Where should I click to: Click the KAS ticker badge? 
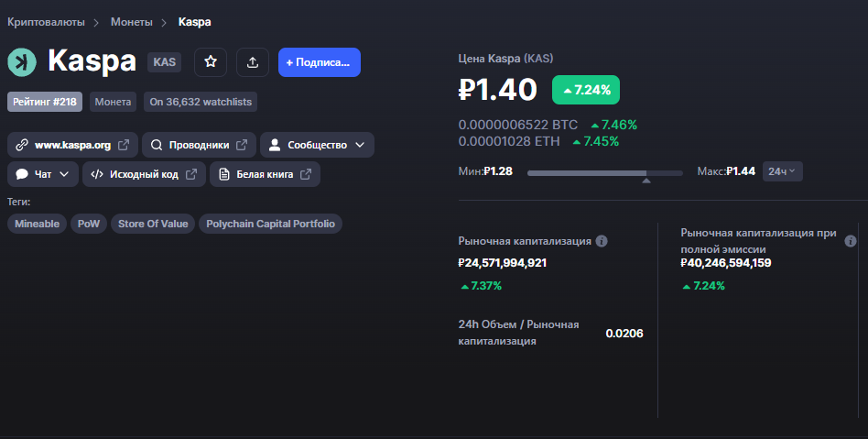coord(165,62)
